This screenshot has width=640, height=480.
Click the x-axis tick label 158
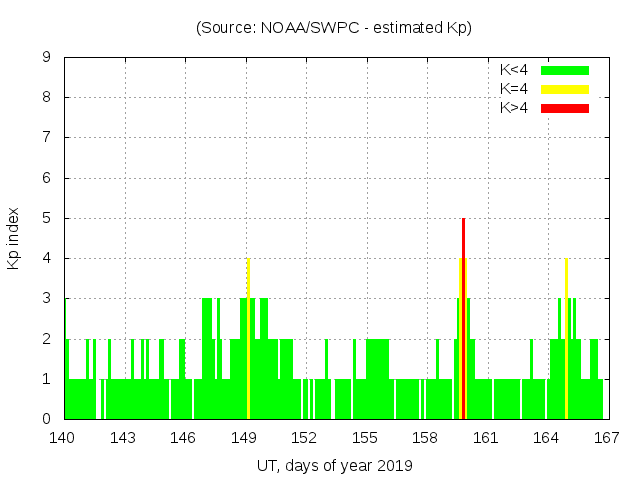coord(425,438)
